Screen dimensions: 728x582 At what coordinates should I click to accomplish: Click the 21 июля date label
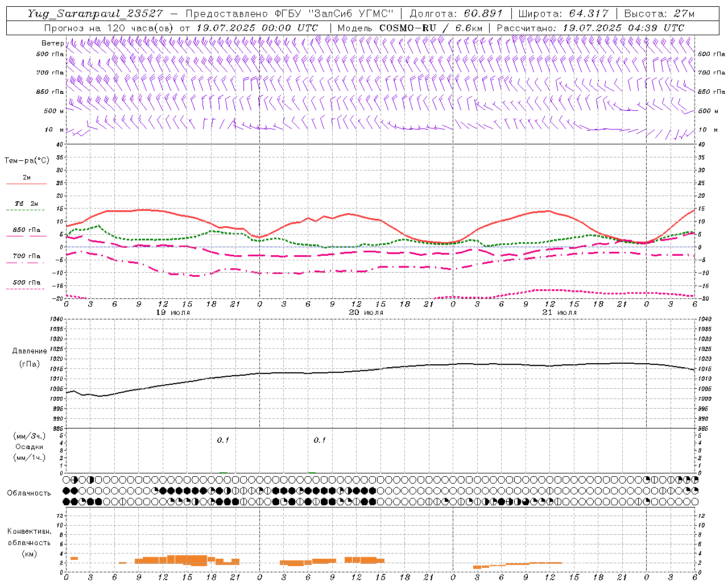[x=560, y=313]
